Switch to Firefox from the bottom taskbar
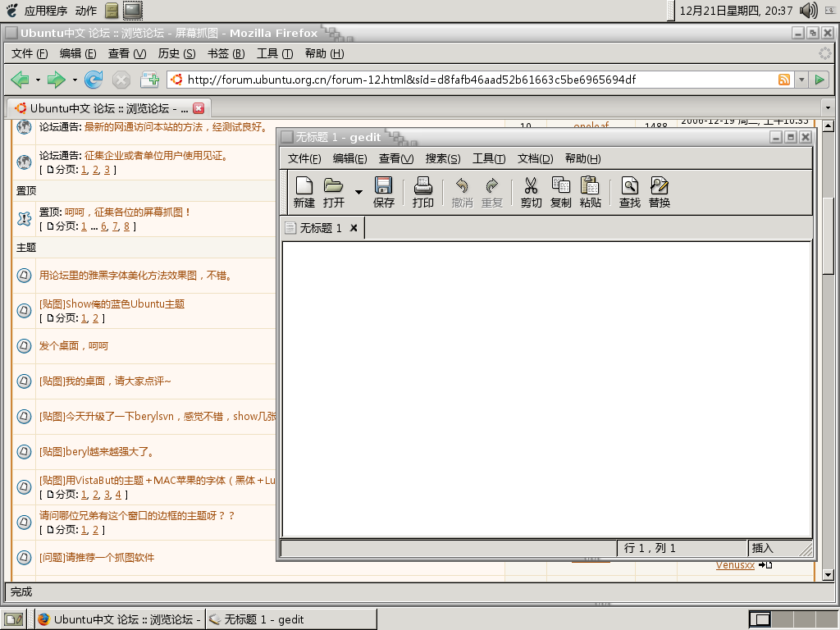 click(120, 620)
